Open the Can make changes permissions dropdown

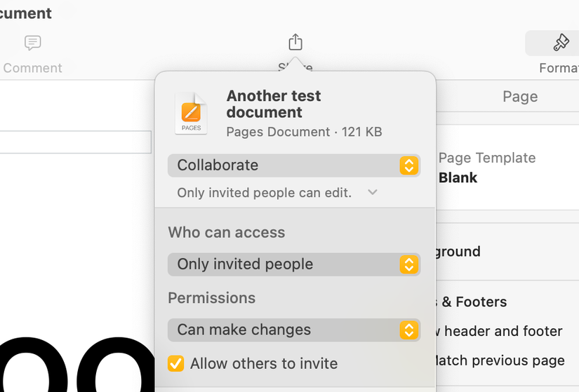point(293,330)
